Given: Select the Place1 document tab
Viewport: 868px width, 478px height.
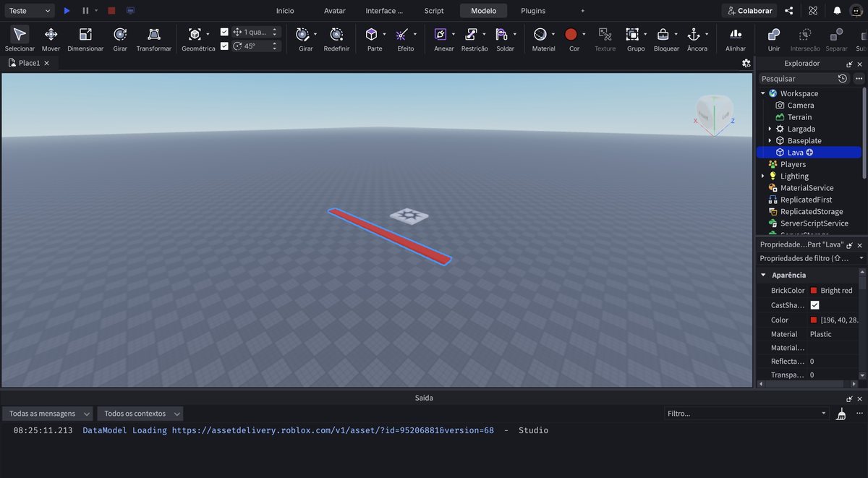Looking at the screenshot, I should (x=29, y=63).
